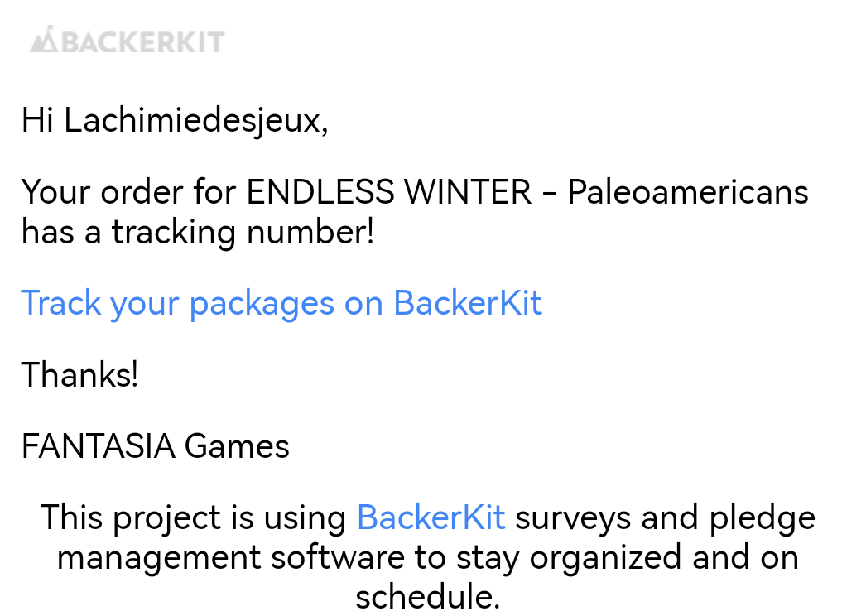The width and height of the screenshot is (842, 616).
Task: Click the Thanks! sign-off text
Action: [79, 375]
